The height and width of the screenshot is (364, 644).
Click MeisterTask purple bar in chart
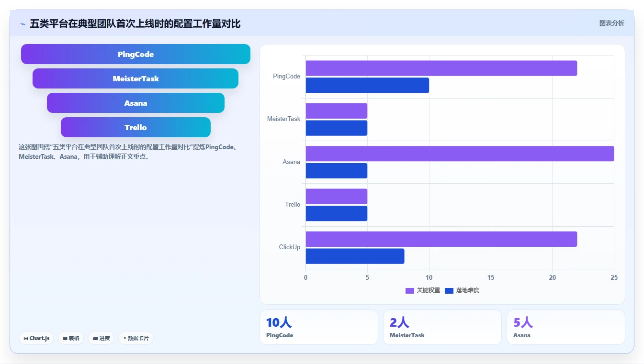click(x=337, y=110)
